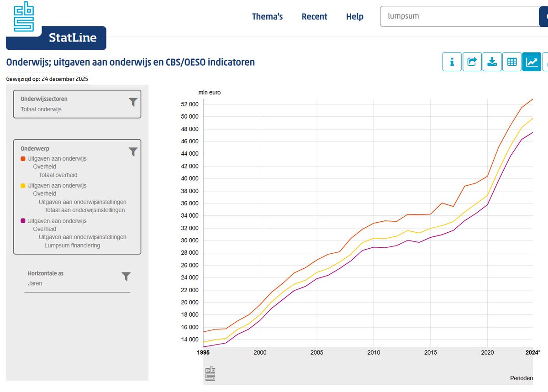Click the share table icon

tap(472, 62)
